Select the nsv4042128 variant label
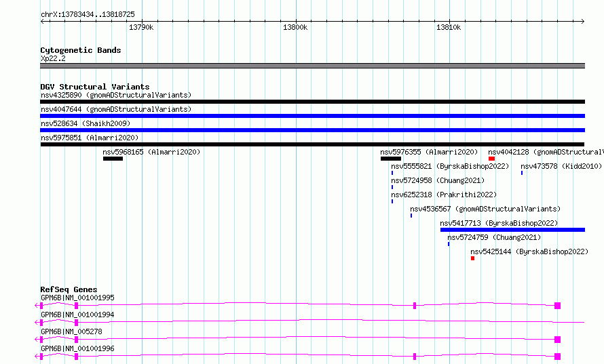Image resolution: width=604 pixels, height=364 pixels. click(x=546, y=152)
